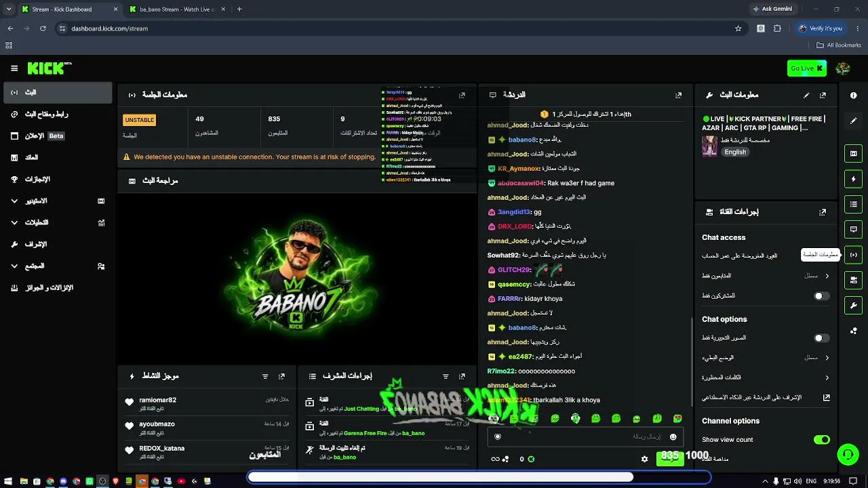Image resolution: width=868 pixels, height=488 pixels.
Task: Toggle Show view count switch
Action: [821, 440]
